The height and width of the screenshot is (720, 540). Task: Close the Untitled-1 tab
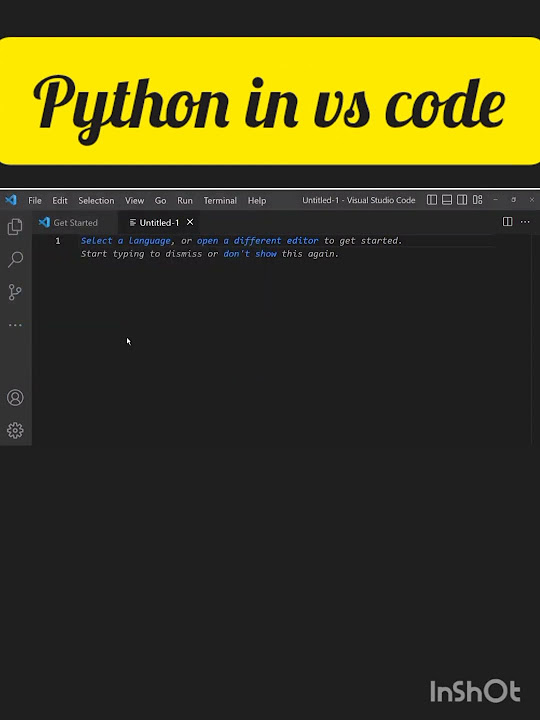pyautogui.click(x=190, y=222)
